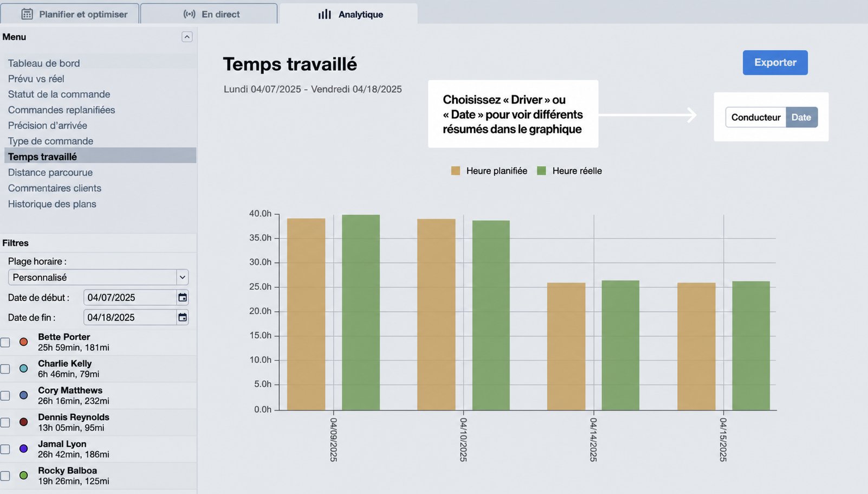This screenshot has width=868, height=494.
Task: Click Rocky Balboa's green color dot
Action: [24, 476]
